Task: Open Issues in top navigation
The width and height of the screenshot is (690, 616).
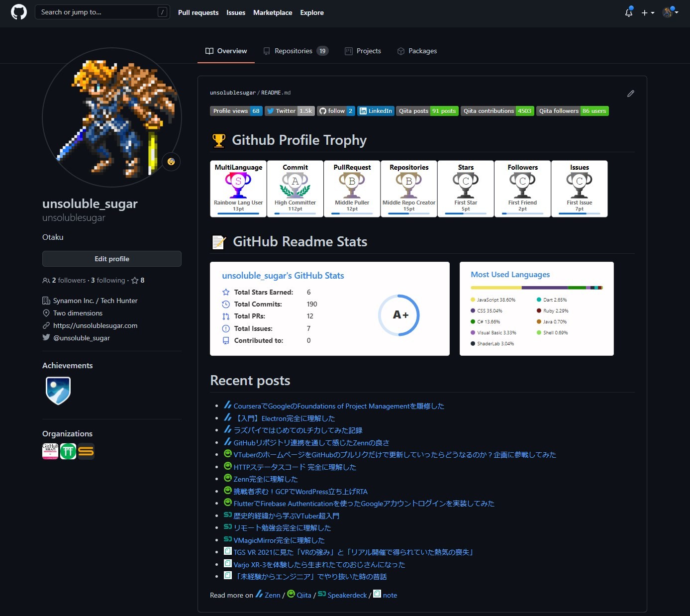Action: [236, 12]
